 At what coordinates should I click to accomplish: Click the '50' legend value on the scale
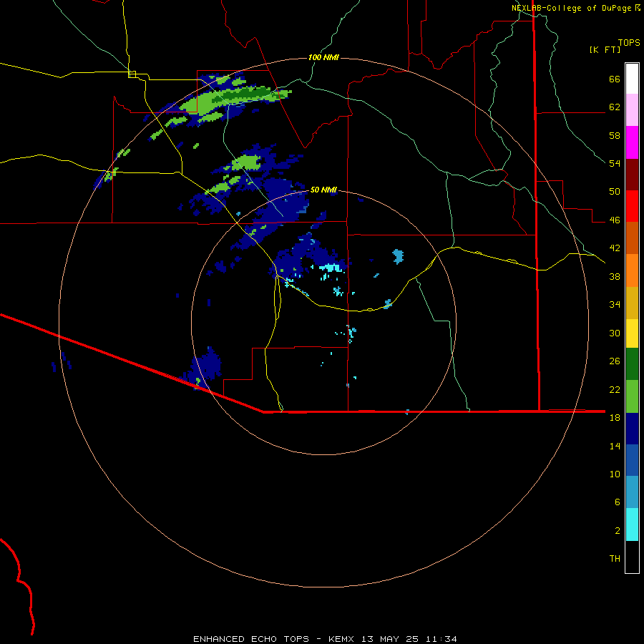[615, 192]
